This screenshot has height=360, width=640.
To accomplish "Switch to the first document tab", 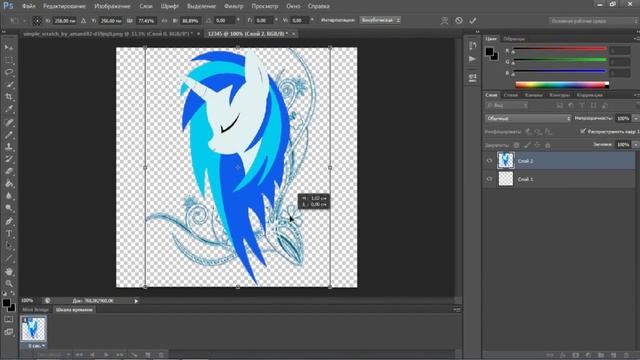I will click(108, 34).
